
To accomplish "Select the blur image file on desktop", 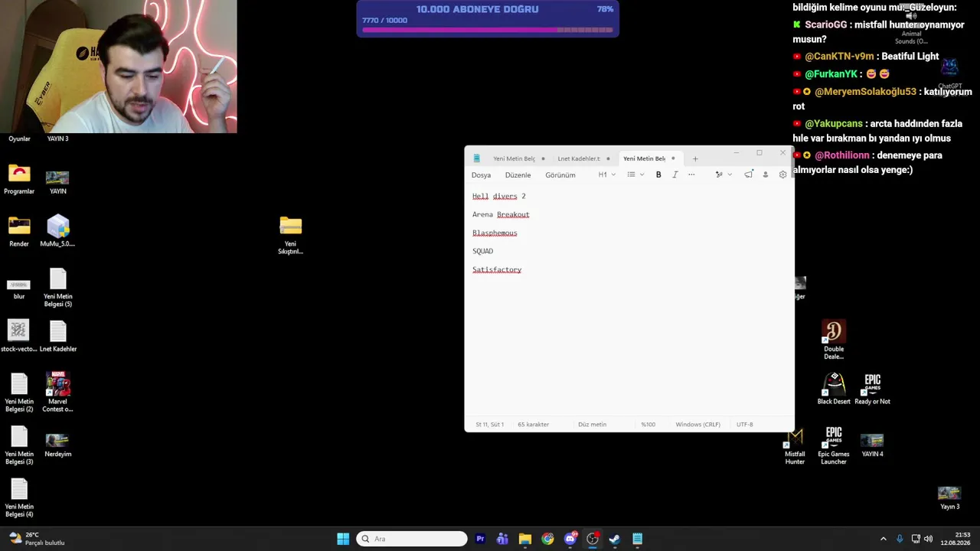I will [x=19, y=289].
